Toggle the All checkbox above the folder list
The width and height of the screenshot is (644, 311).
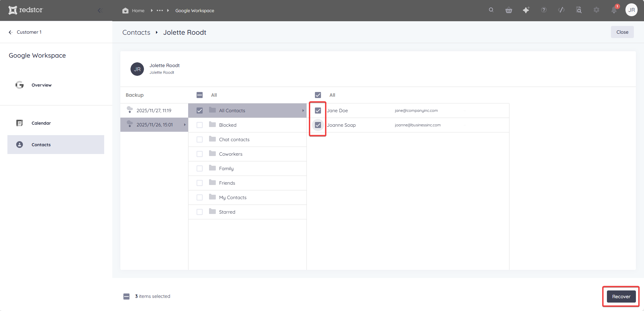point(200,95)
